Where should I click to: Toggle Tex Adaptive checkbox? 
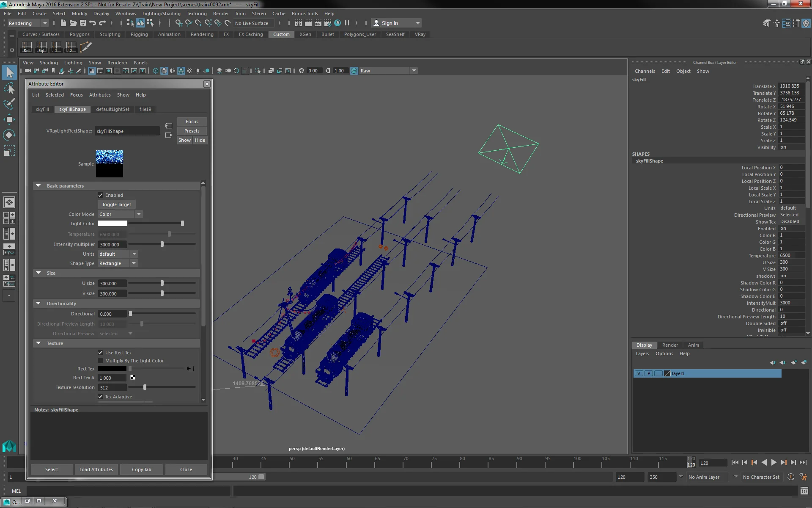(x=101, y=397)
